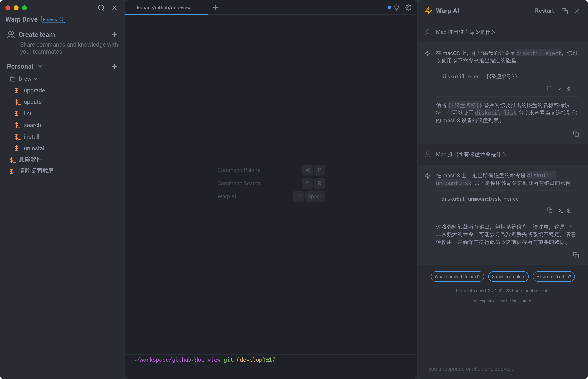Focus the Warp AI response input
This screenshot has height=379, width=588.
[502, 369]
